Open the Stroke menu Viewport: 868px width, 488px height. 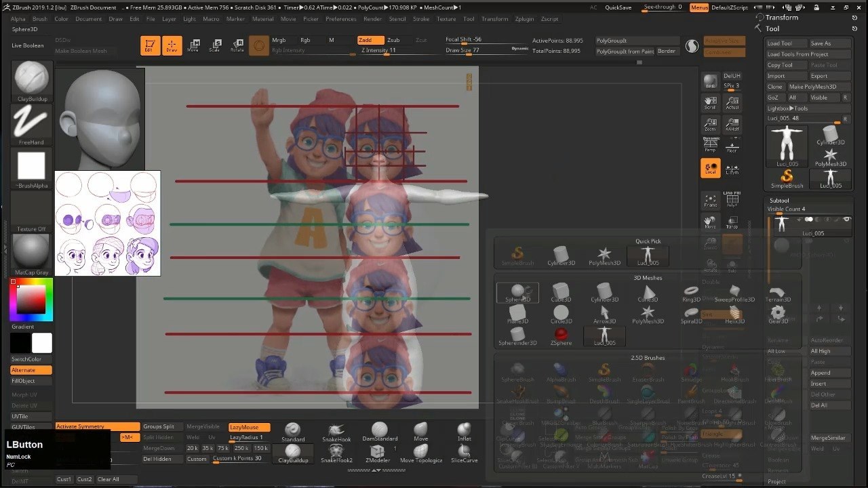tap(421, 19)
